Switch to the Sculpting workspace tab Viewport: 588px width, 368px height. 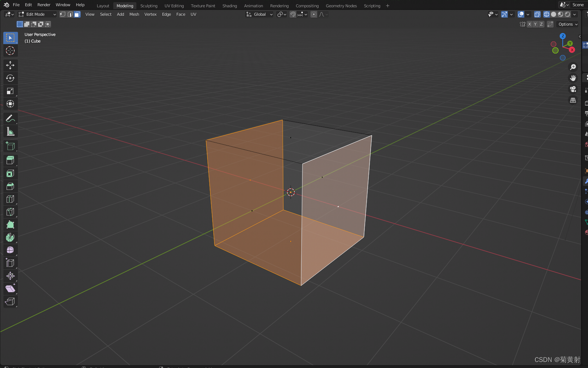pyautogui.click(x=148, y=6)
